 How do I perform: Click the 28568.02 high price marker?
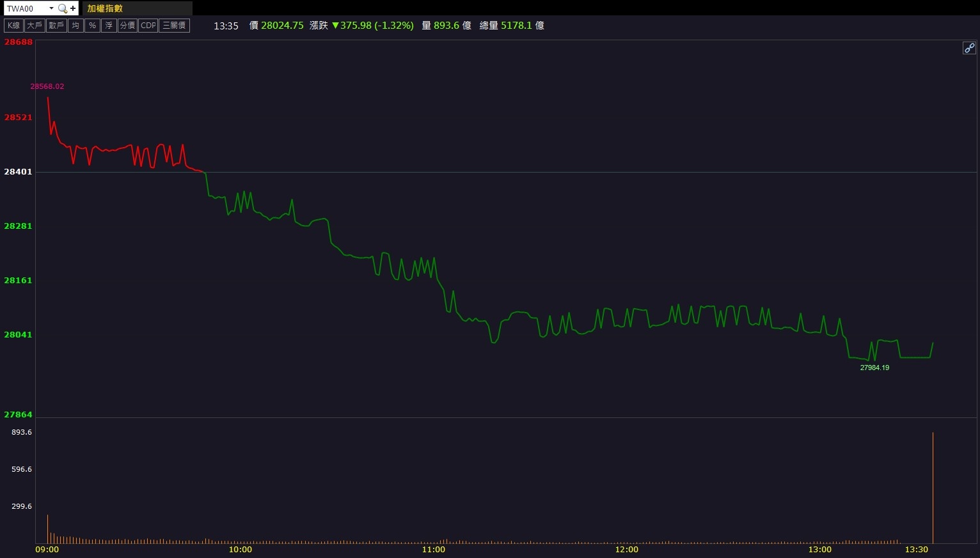[x=47, y=86]
